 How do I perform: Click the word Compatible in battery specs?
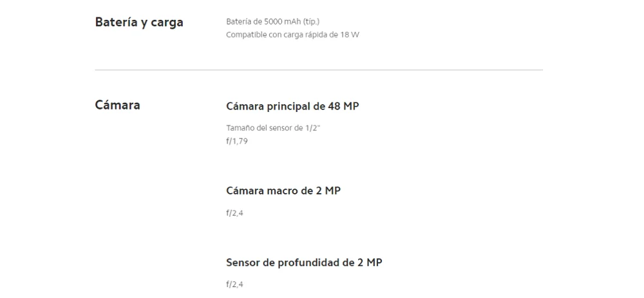247,35
